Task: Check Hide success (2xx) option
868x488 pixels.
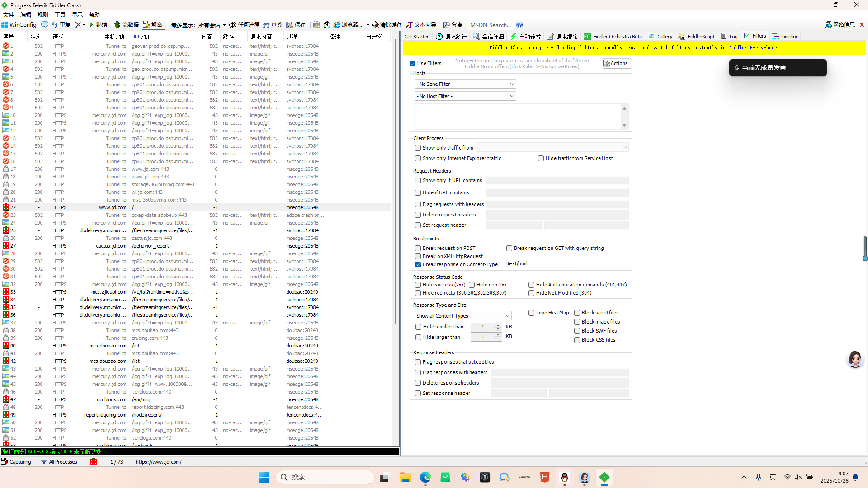Action: 418,285
